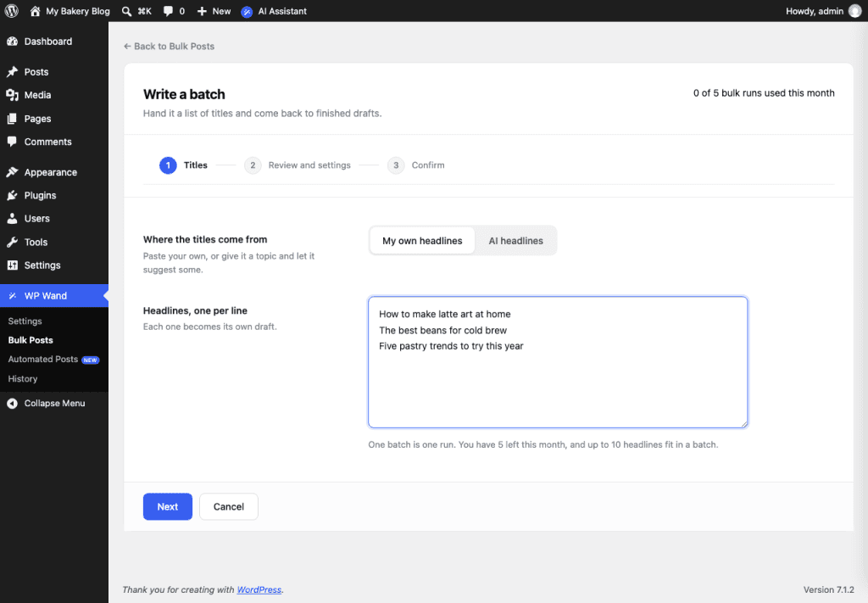Click the 'Version 7.1.2' footer text
868x603 pixels.
829,589
